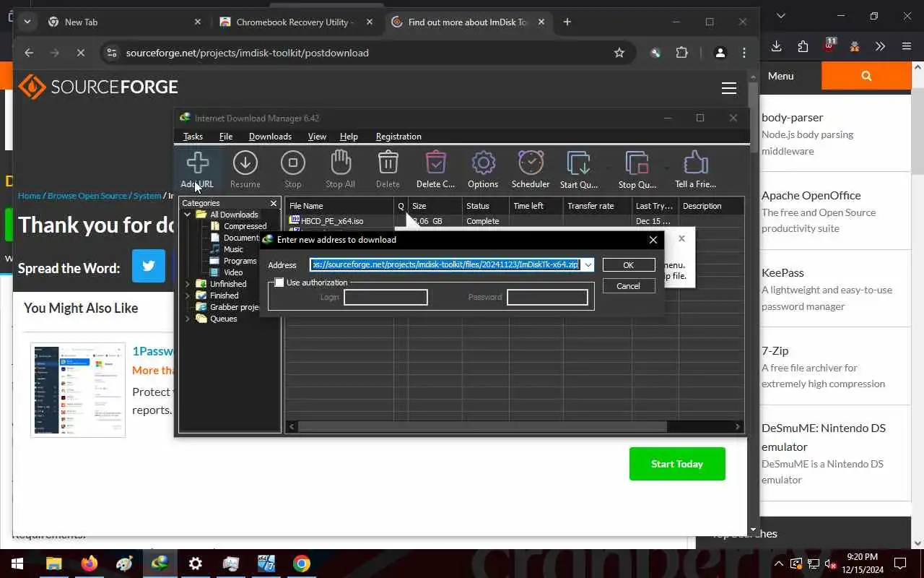Open the Chrome profile avatar icon
924x578 pixels.
(720, 53)
